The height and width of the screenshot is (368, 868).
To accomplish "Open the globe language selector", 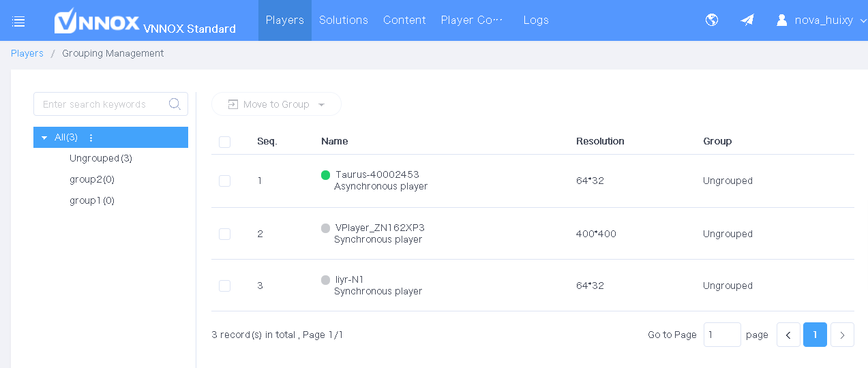I will (712, 20).
